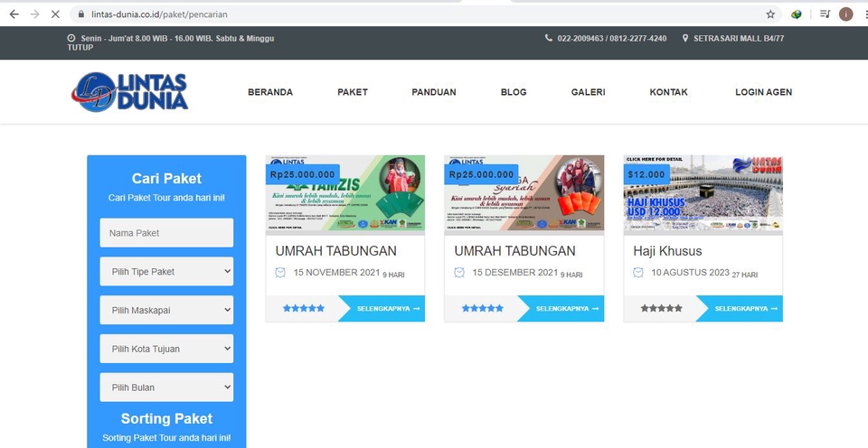This screenshot has height=448, width=868.
Task: Expand the Pilih Bulan dropdown
Action: (166, 387)
